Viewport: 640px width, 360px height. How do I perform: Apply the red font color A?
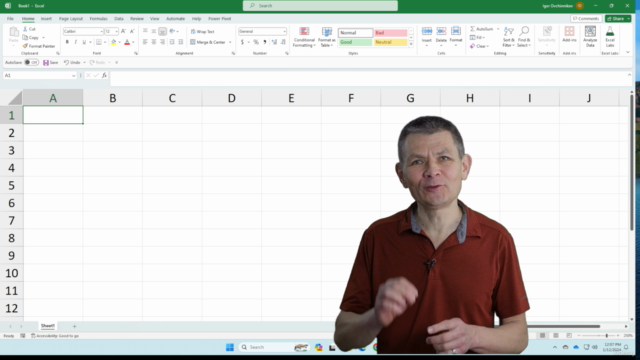point(127,42)
